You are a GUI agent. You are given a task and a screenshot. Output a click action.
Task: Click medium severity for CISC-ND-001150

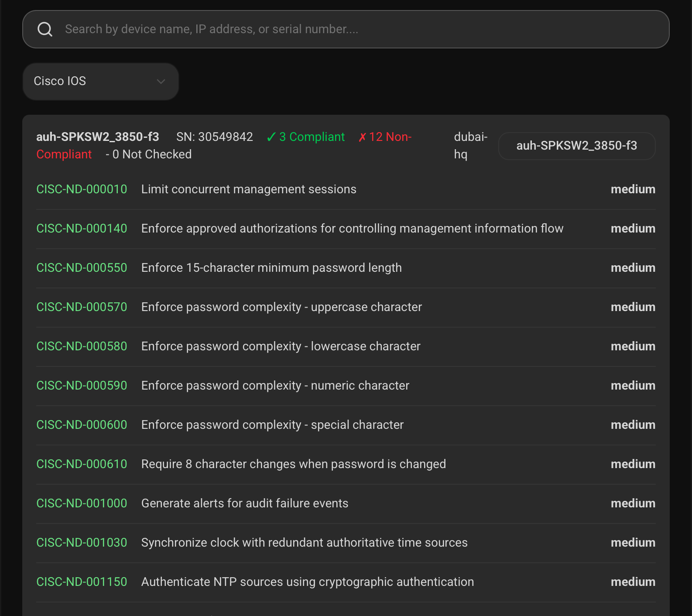pyautogui.click(x=633, y=582)
